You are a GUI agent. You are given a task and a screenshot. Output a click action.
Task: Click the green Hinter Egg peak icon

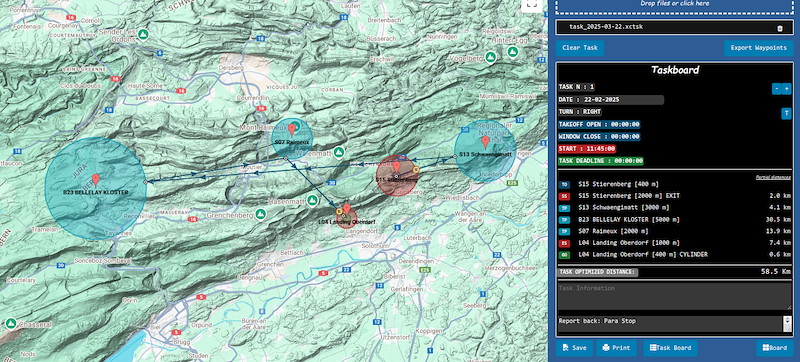click(513, 51)
